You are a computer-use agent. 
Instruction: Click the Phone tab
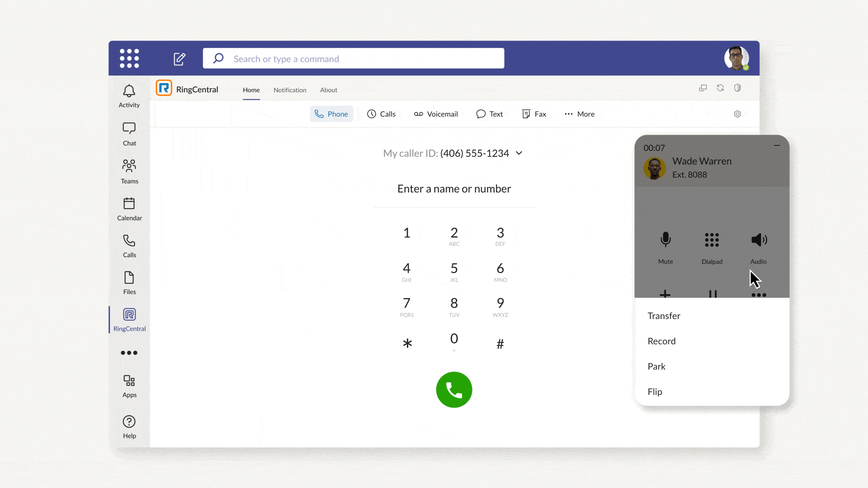(x=331, y=114)
